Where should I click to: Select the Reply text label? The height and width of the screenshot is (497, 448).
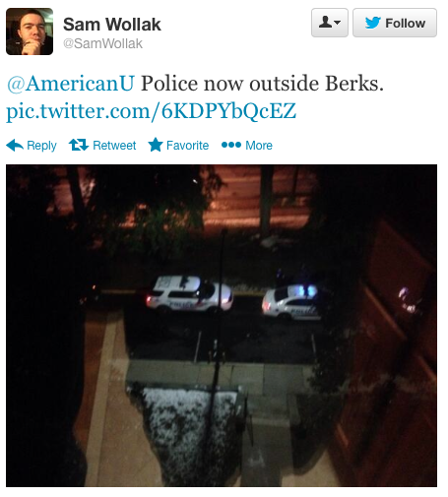41,146
